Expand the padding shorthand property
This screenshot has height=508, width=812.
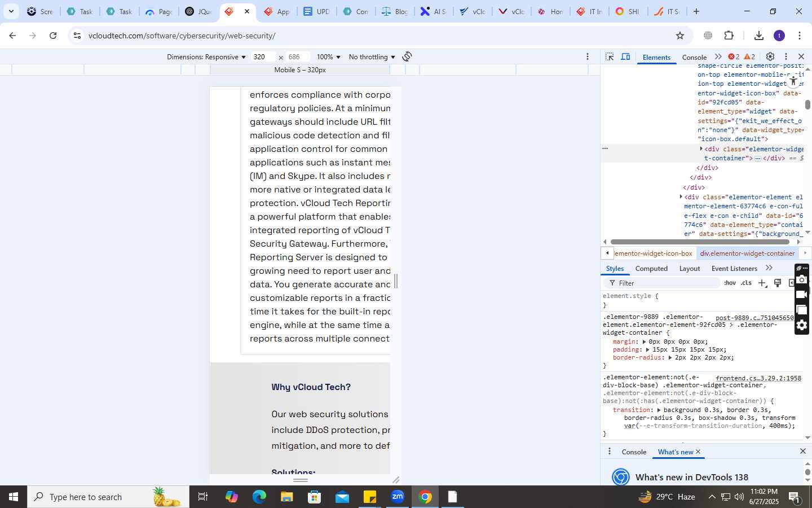click(x=648, y=349)
